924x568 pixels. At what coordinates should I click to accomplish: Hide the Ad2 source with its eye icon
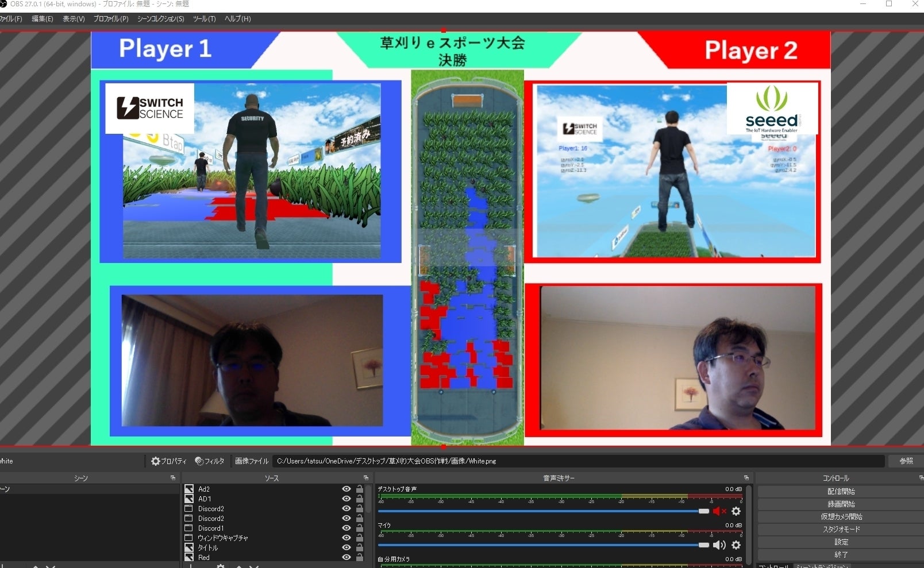(x=346, y=489)
